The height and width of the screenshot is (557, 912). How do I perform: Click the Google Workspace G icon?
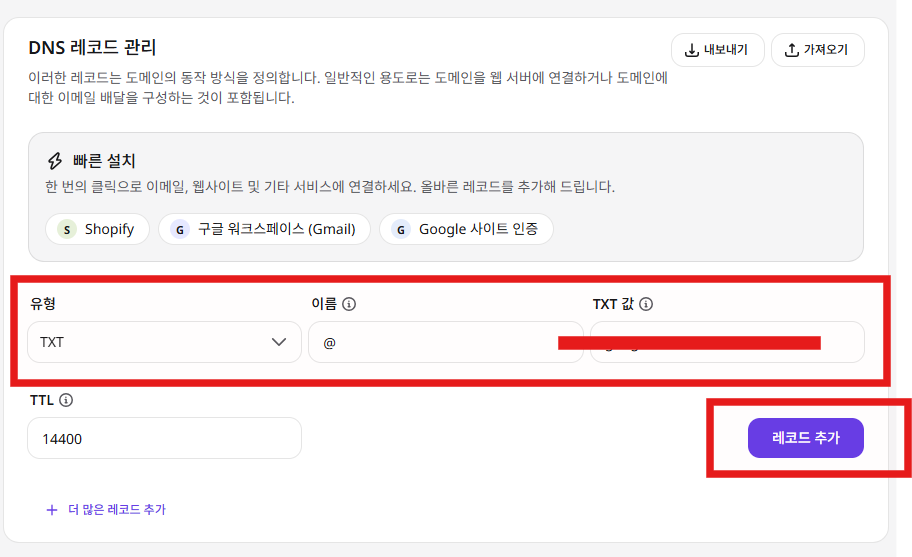(180, 229)
